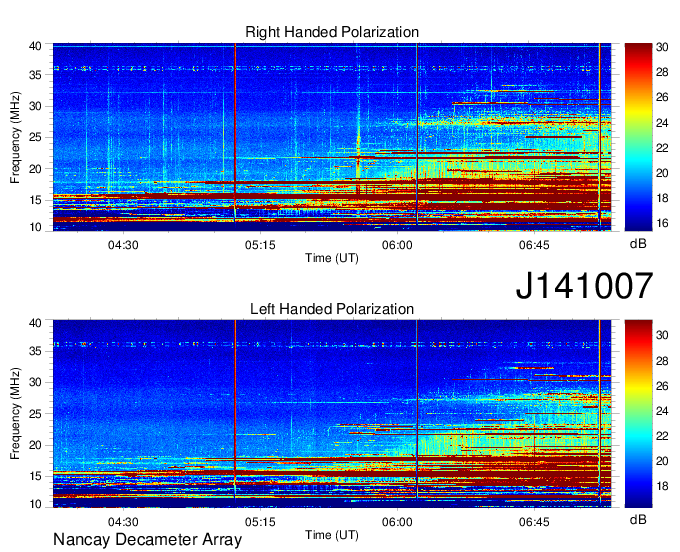Click the 04:30 time tick under Right Handed plot
The height and width of the screenshot is (552, 680).
(x=123, y=245)
